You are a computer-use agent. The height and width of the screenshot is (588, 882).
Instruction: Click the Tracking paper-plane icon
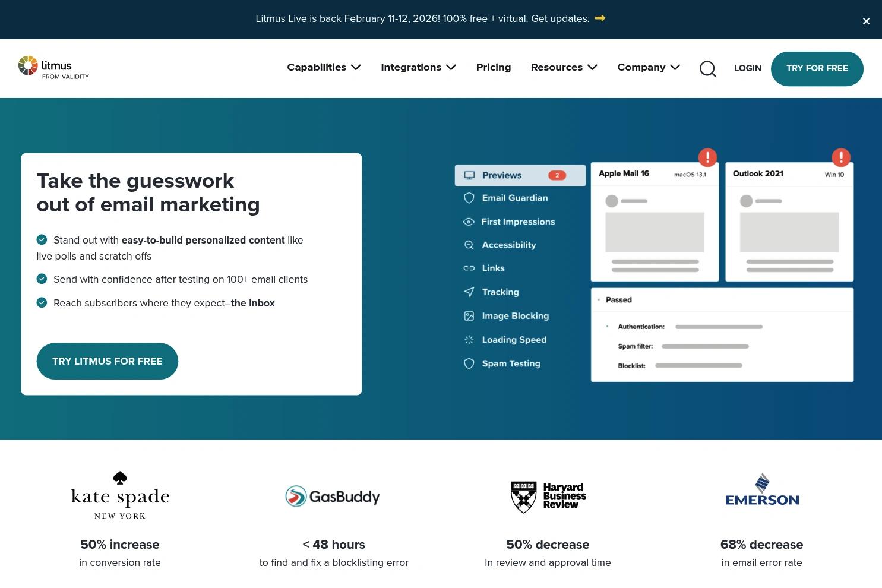pos(469,292)
